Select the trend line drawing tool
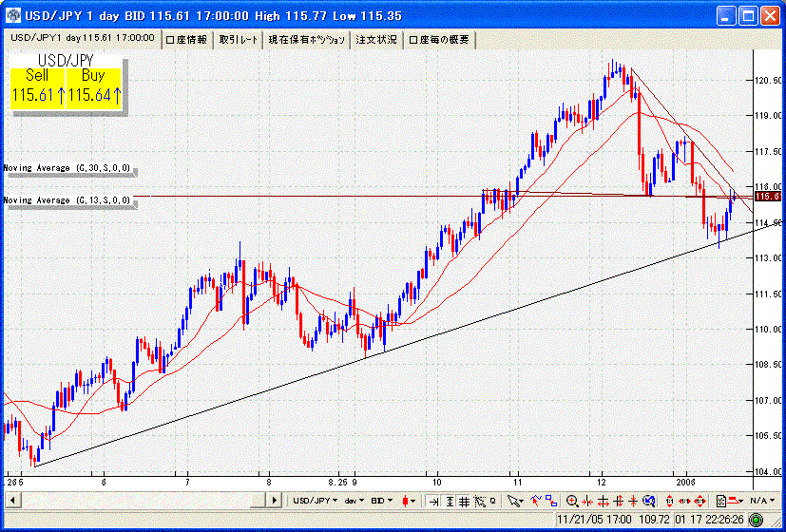Image resolution: width=786 pixels, height=532 pixels. 536,500
